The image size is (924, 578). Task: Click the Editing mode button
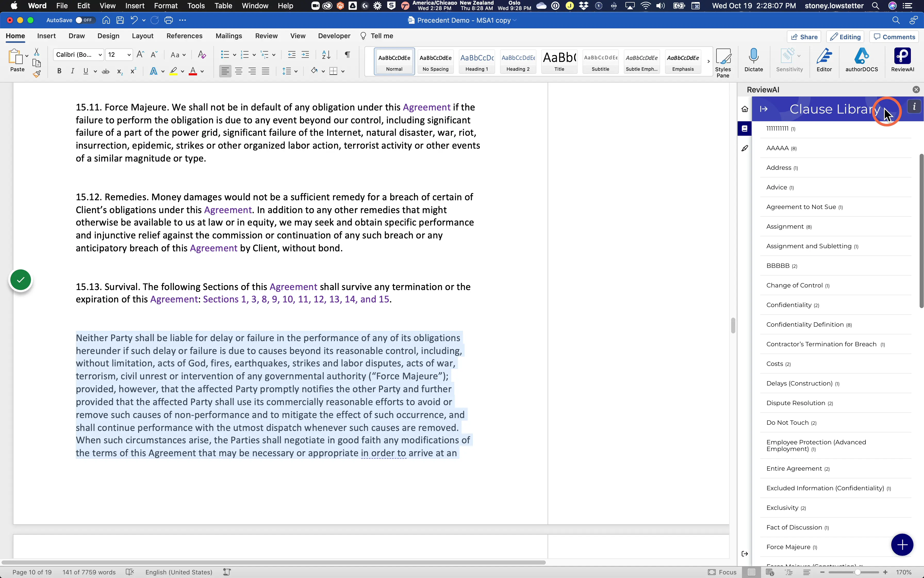(845, 37)
